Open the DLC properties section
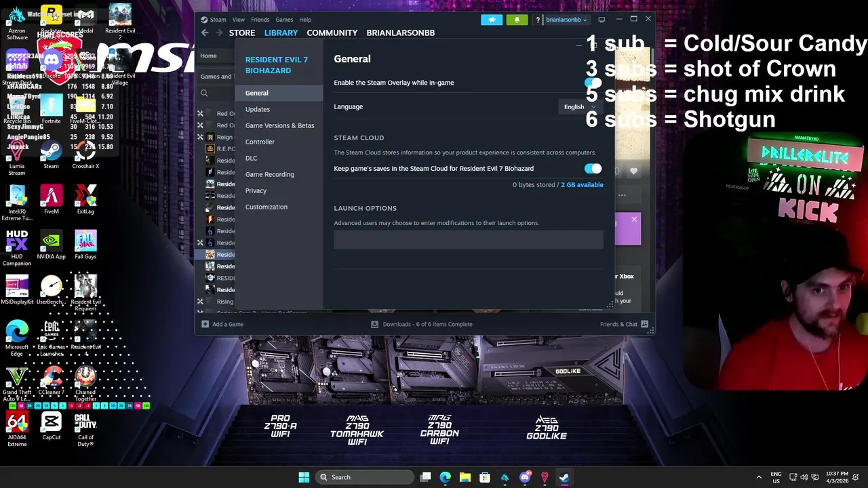 tap(279, 158)
